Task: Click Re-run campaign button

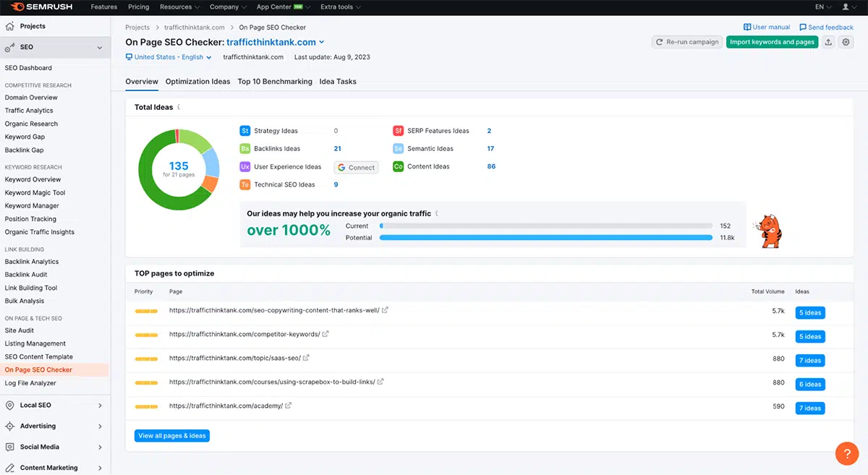Action: 687,42
